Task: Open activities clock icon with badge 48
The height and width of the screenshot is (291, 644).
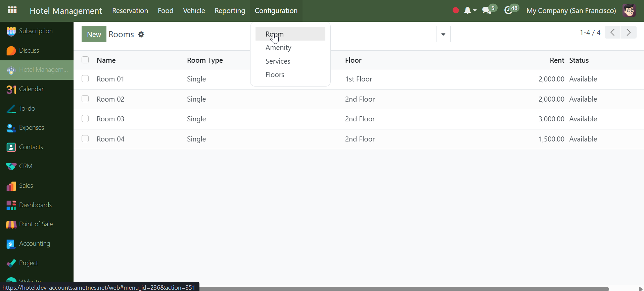Action: 510,10
